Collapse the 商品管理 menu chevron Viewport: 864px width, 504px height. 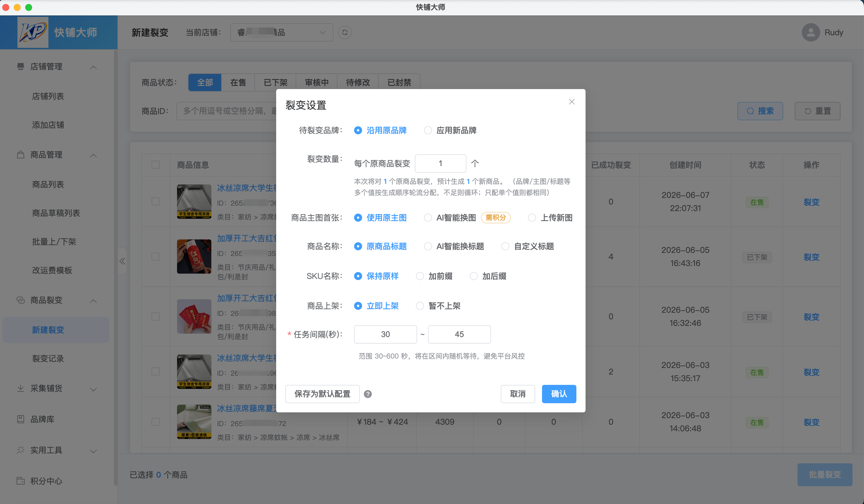93,155
